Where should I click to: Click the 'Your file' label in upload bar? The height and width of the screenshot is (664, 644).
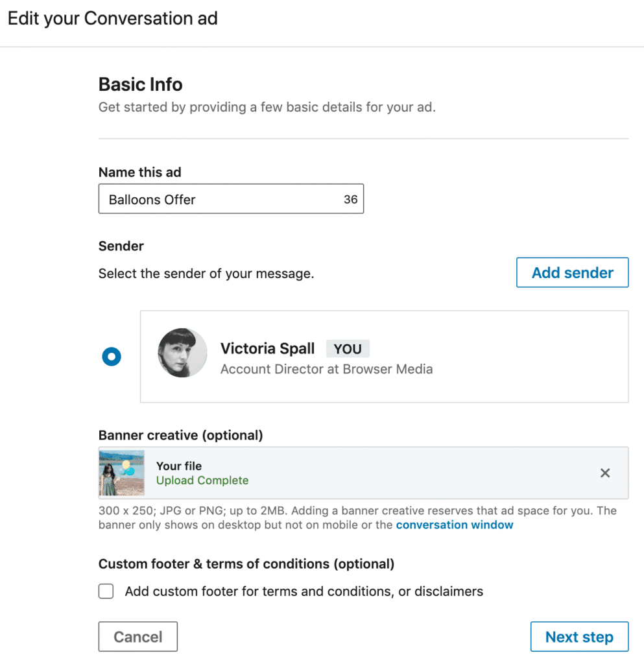click(179, 466)
